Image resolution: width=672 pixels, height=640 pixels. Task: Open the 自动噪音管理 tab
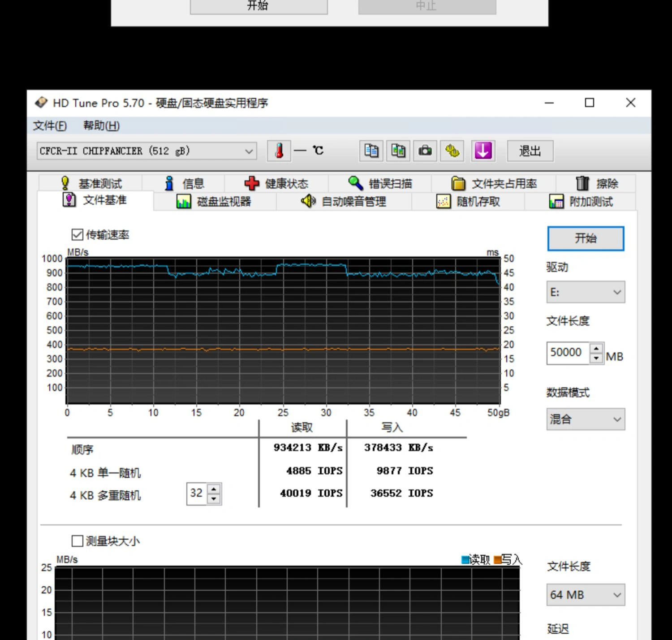coord(344,202)
